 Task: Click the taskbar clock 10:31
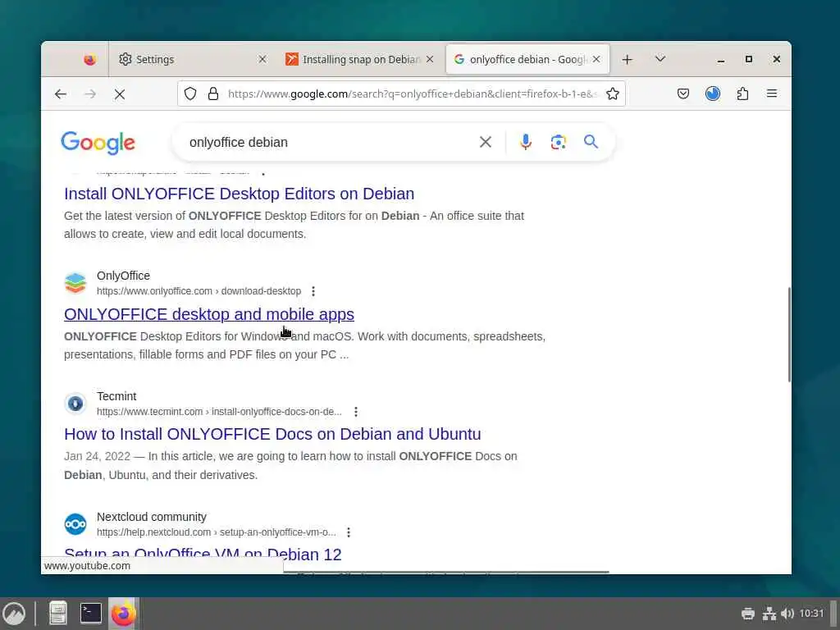coord(811,614)
